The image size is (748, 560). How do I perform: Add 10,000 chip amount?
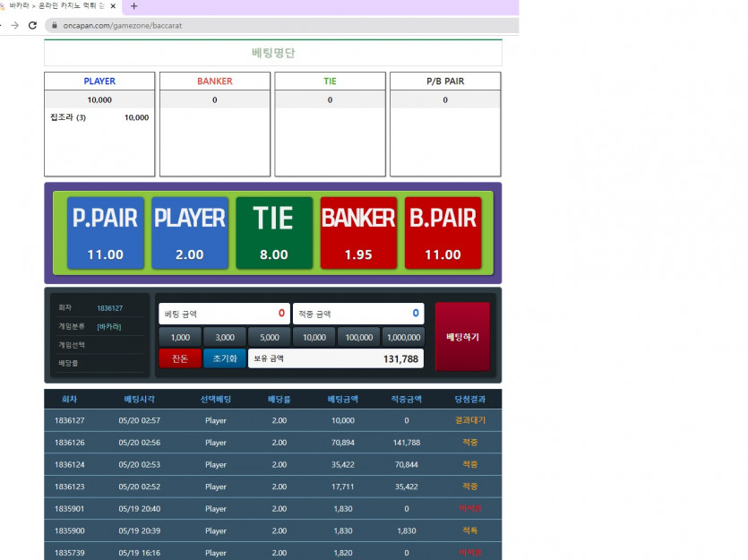point(314,337)
